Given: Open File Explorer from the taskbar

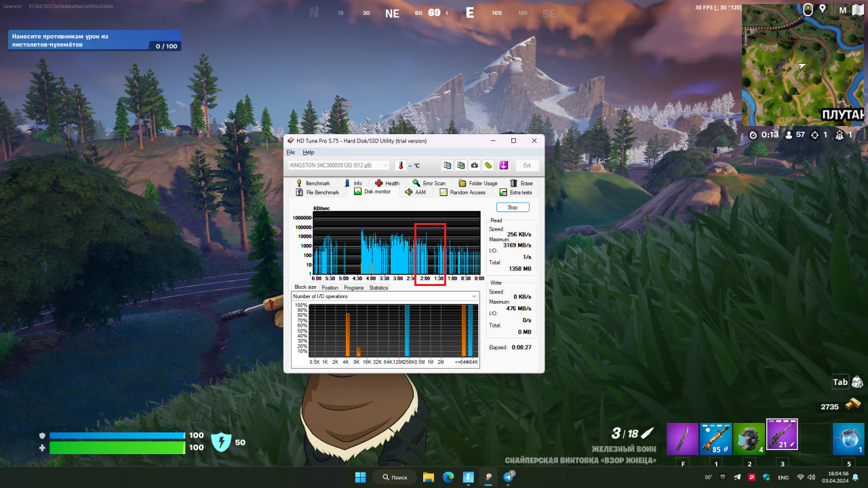Looking at the screenshot, I should click(429, 477).
